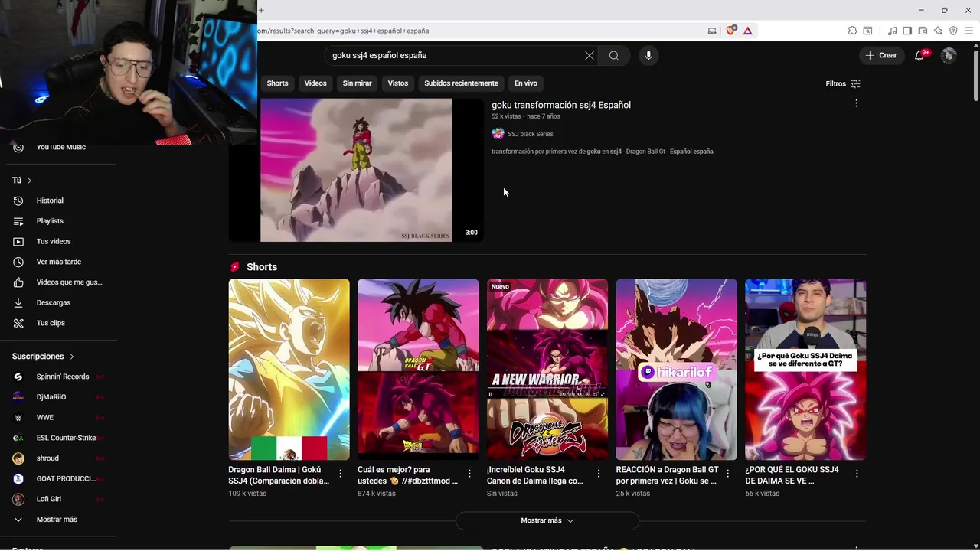This screenshot has height=551, width=980.
Task: Click the magnifier search button
Action: 614,55
